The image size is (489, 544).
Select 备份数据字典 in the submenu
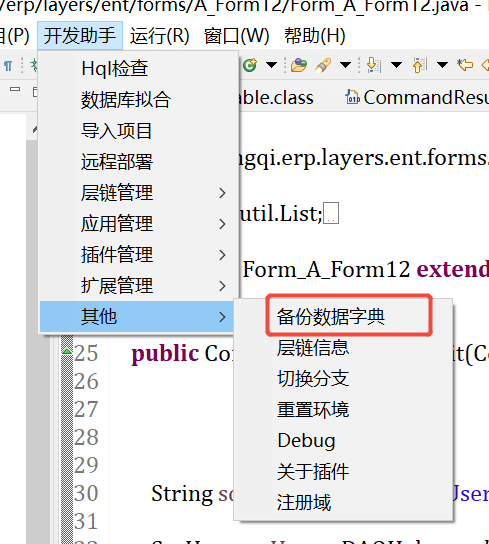[x=331, y=316]
